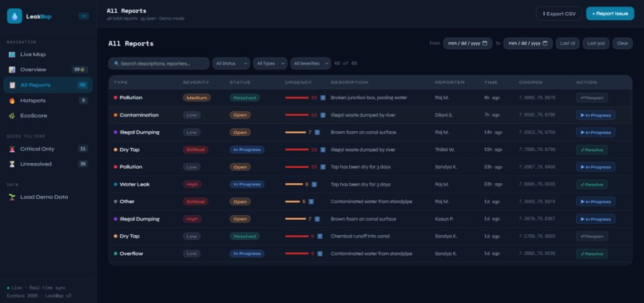This screenshot has height=303, width=644.
Task: Click info icon in Water Leak row
Action: [x=314, y=185]
